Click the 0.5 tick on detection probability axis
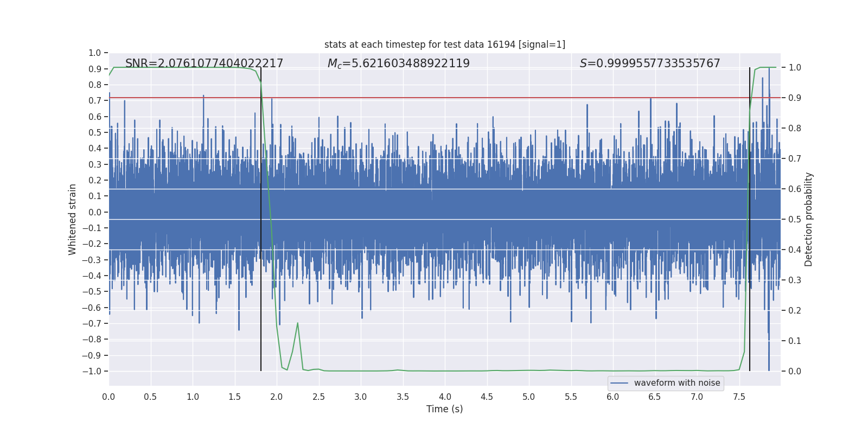Screen dimensions: 868x434 (795, 219)
